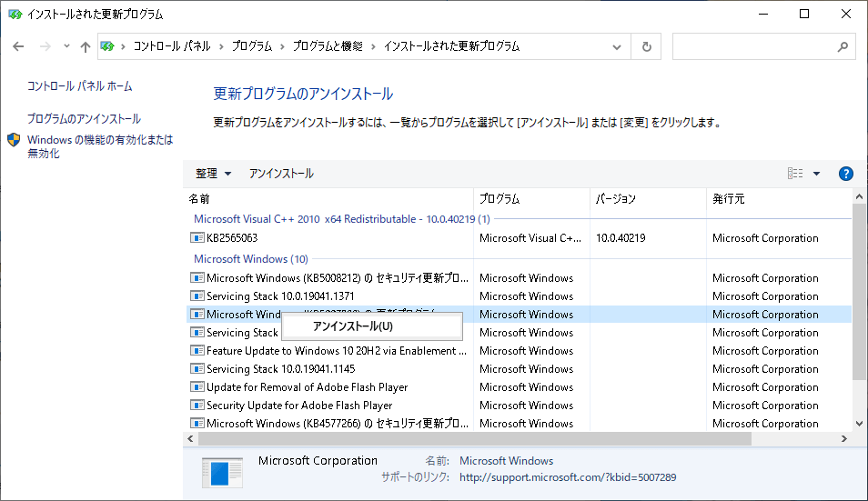Open recent locations dropdown arrow
The height and width of the screenshot is (501, 868).
(66, 45)
